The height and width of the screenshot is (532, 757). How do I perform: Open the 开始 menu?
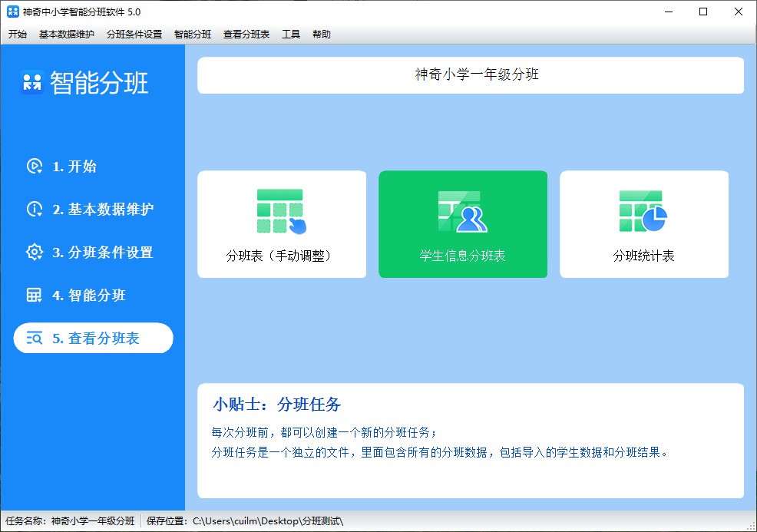[18, 35]
